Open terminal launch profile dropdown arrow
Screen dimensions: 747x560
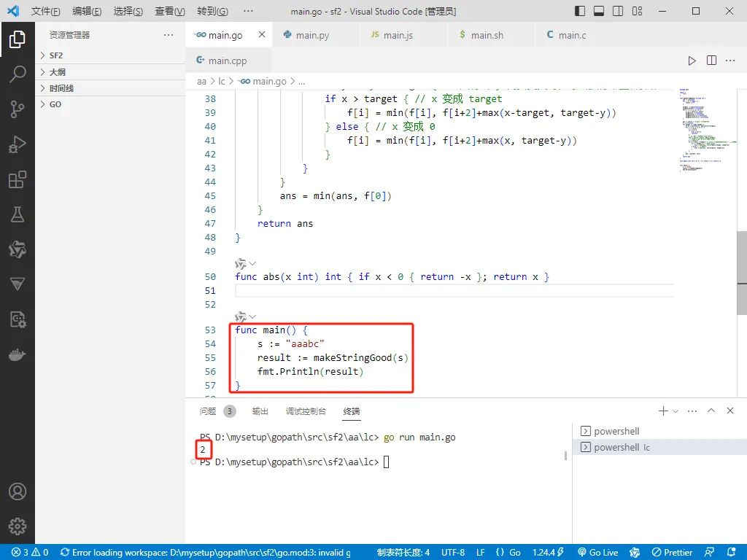click(x=675, y=411)
